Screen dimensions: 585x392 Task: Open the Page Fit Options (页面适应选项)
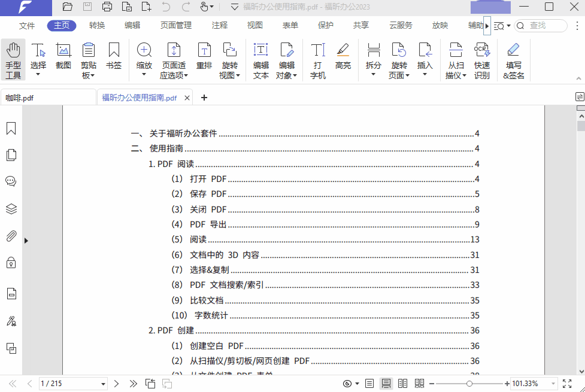(174, 60)
